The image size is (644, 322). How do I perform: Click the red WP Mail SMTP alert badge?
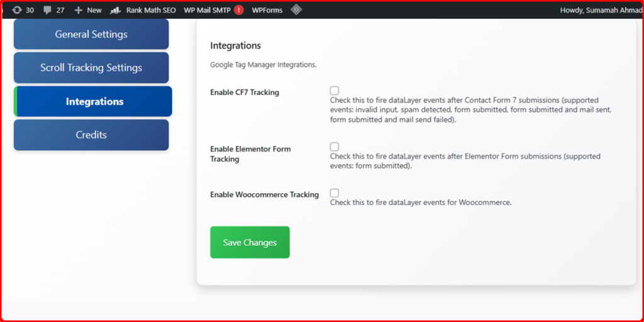(x=238, y=10)
